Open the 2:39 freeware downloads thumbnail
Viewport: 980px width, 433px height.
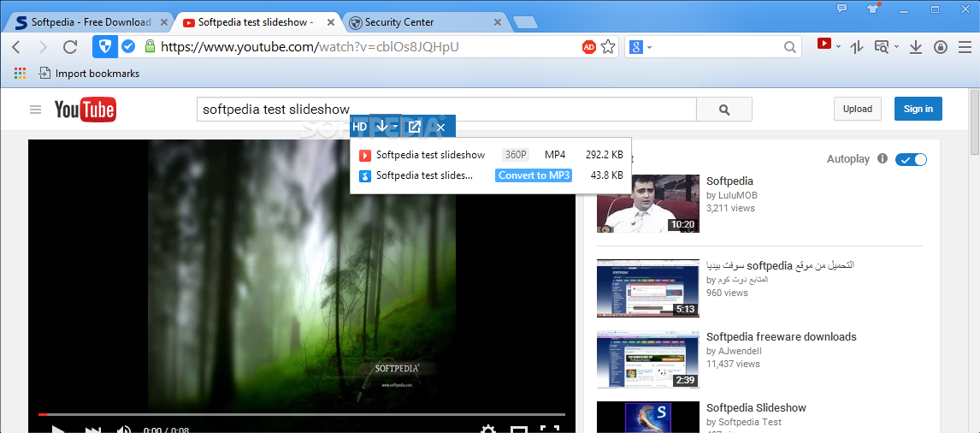point(648,359)
